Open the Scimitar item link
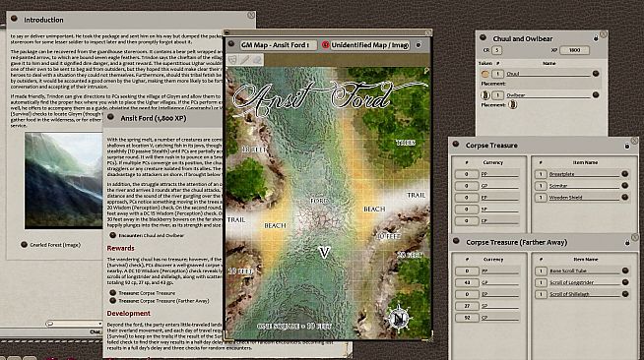Image resolution: width=644 pixels, height=360 pixels. [x=624, y=185]
